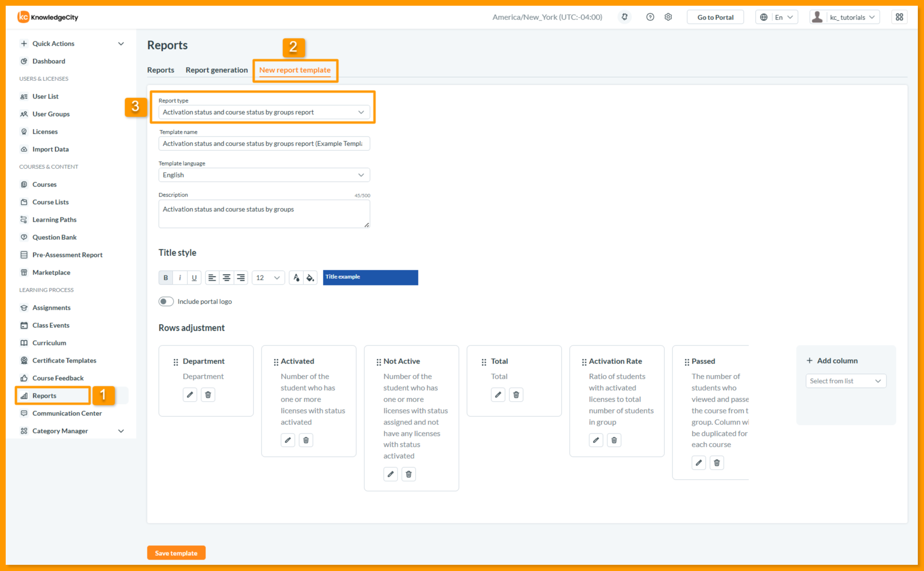The width and height of the screenshot is (924, 571).
Task: Edit the Department column with pencil icon
Action: [190, 394]
